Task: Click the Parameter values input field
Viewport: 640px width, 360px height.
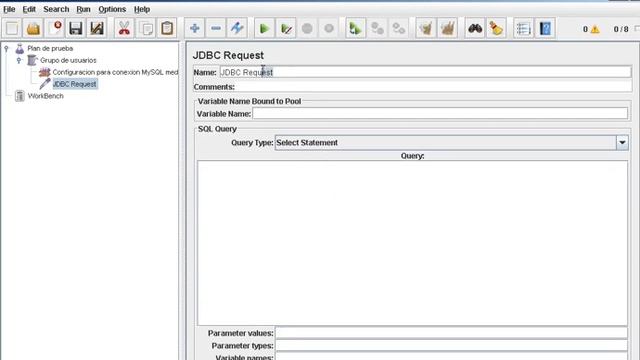Action: [451, 333]
